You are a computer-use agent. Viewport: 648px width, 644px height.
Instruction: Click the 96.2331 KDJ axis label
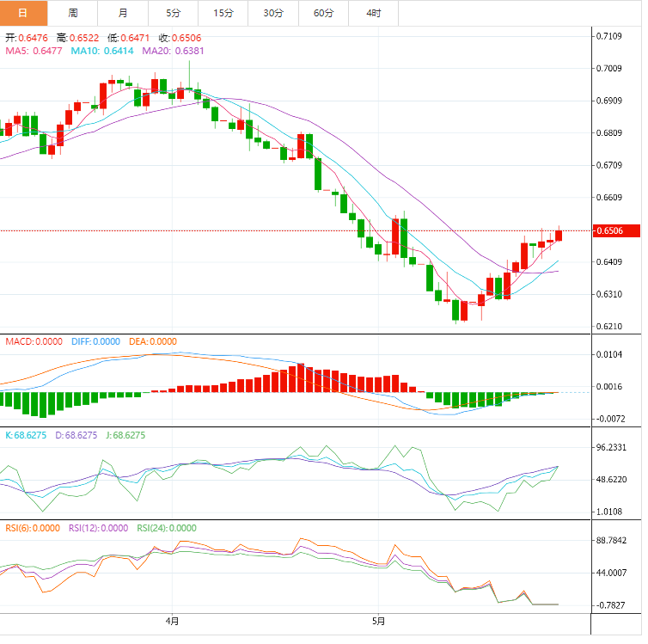[612, 448]
